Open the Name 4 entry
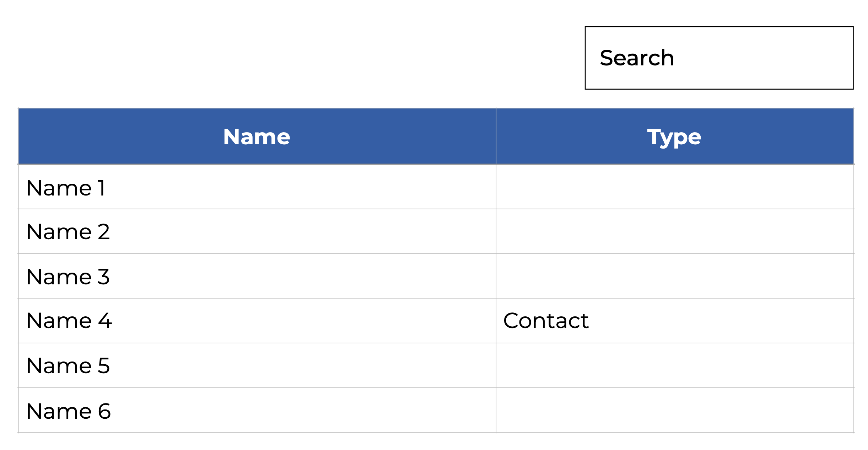868x450 pixels. coord(69,321)
